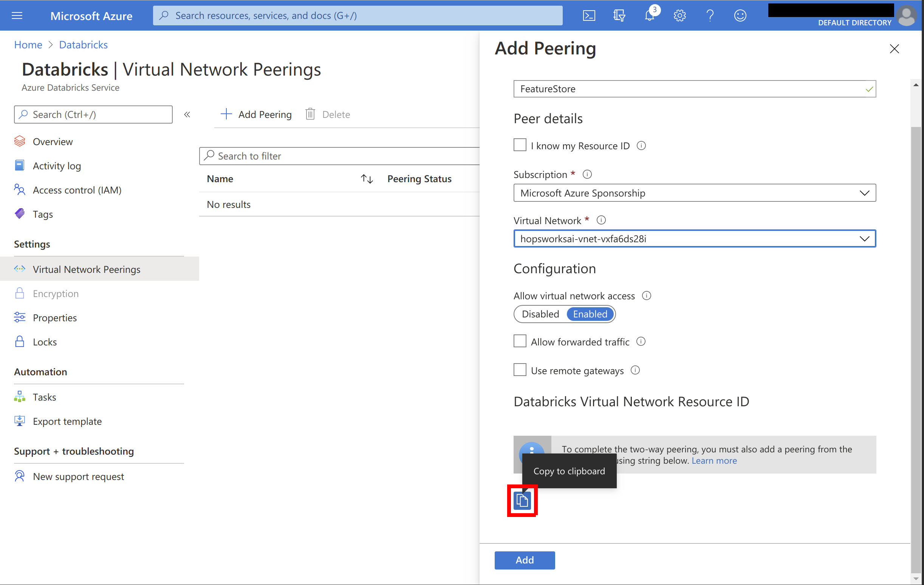Go to Home via the breadcrumb
The width and height of the screenshot is (924, 585).
coord(28,45)
